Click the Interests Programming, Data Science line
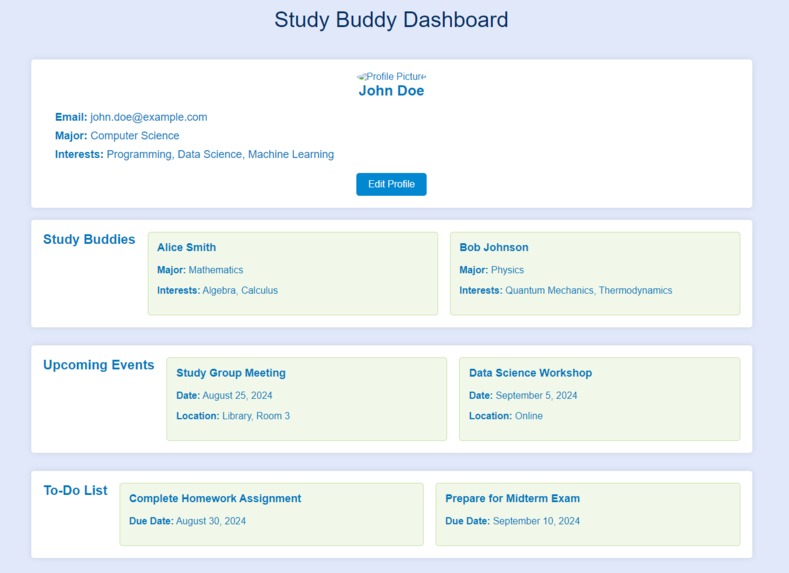The image size is (789, 573). 194,154
